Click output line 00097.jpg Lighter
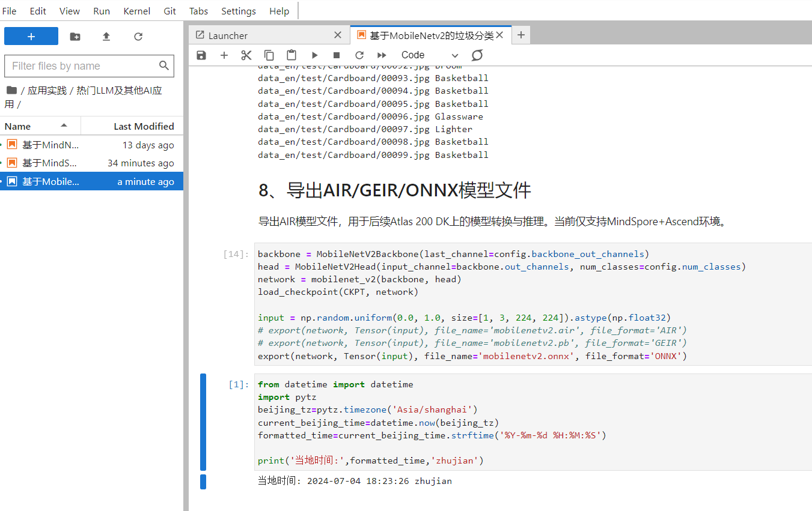812x511 pixels. (365, 129)
